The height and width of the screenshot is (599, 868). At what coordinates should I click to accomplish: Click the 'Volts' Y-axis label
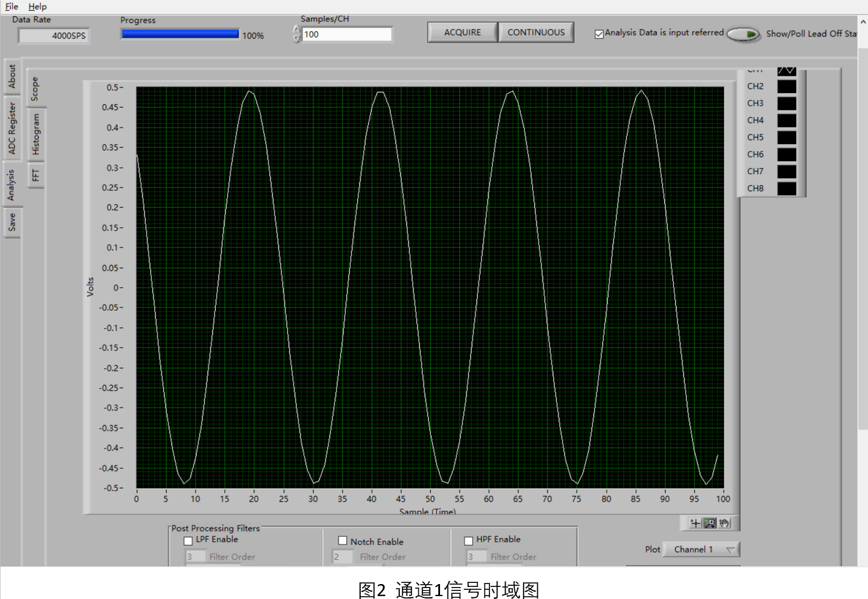90,287
